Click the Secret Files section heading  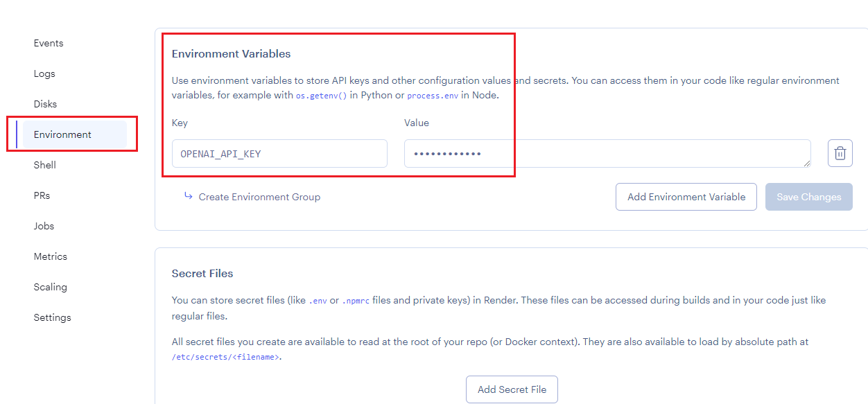(202, 273)
